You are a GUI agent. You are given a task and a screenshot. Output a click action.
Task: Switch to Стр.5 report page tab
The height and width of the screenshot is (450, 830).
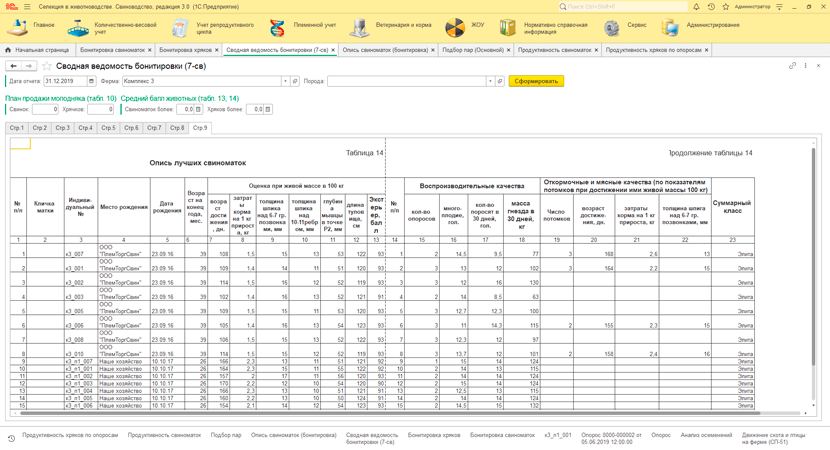coord(109,128)
